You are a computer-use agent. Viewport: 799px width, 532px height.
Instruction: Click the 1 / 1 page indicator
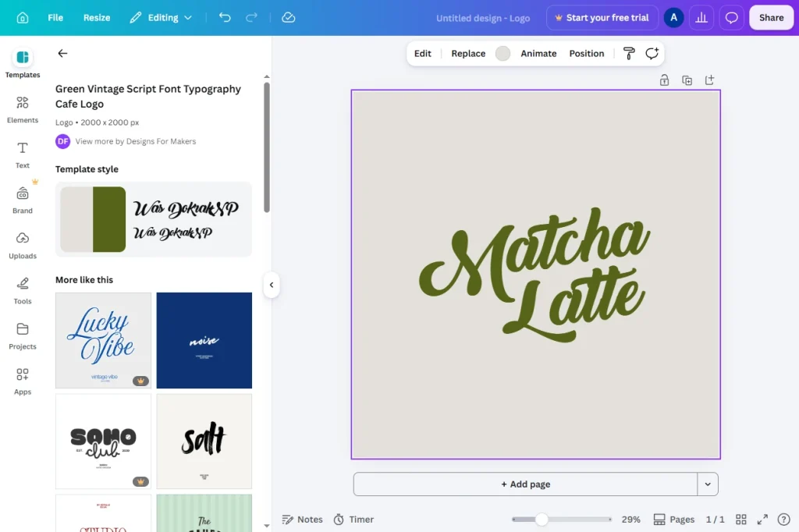(x=715, y=520)
